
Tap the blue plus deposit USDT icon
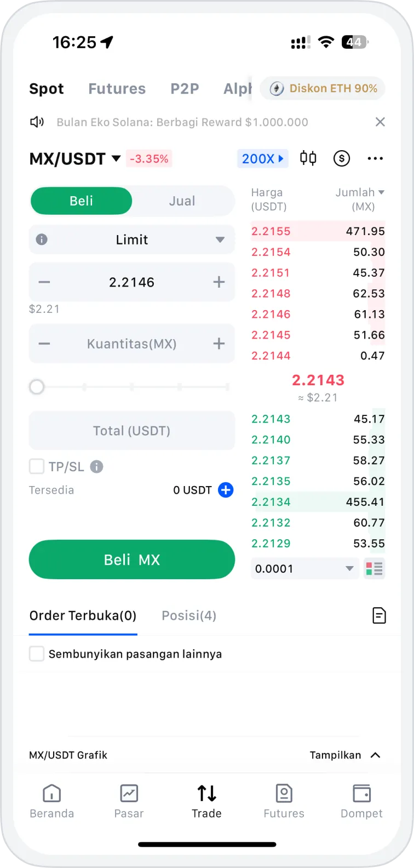click(226, 490)
